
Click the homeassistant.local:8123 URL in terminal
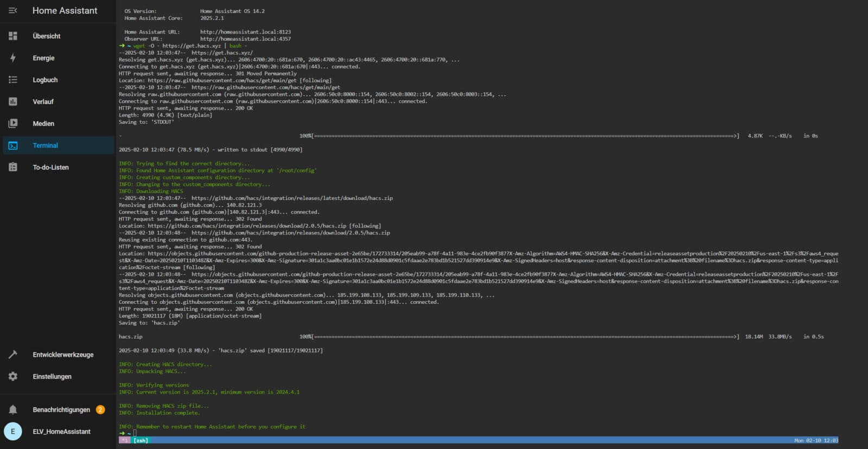click(245, 32)
